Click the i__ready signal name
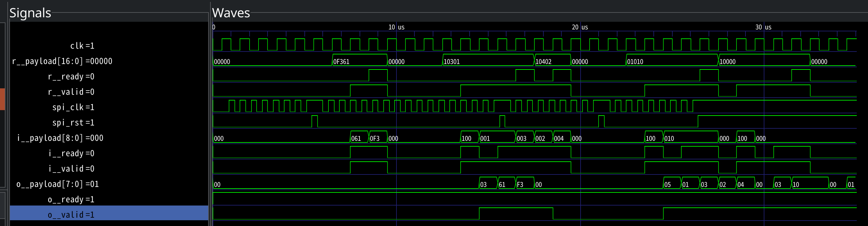 71,153
